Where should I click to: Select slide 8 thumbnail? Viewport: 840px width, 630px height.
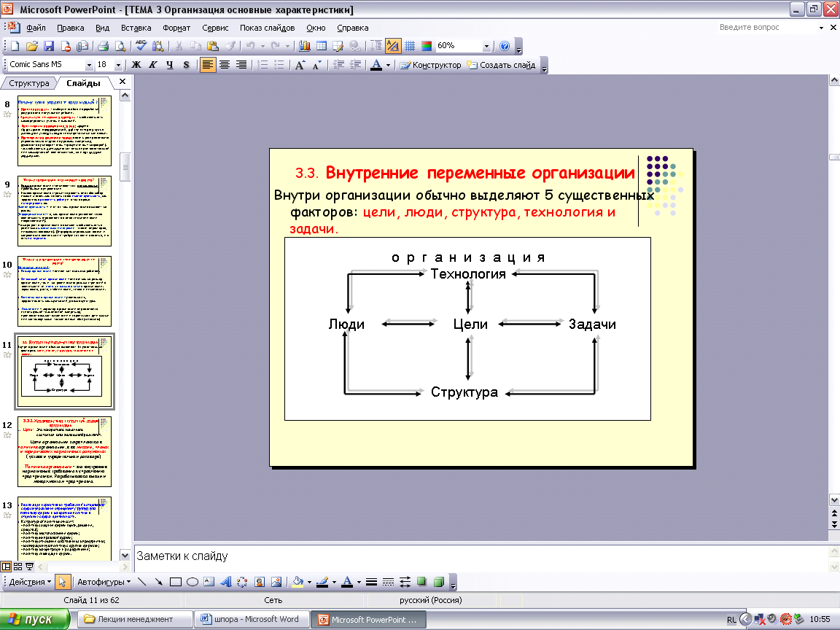click(64, 131)
